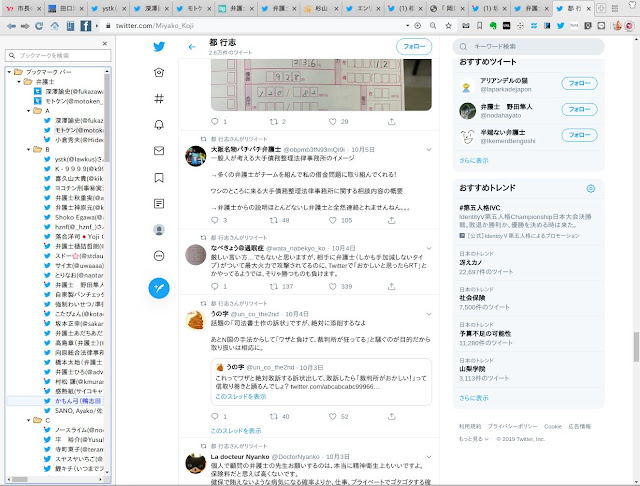Like the 大阪名物パチパチ弁護士 tweet
The width and height of the screenshot is (640, 486).
[x=333, y=220]
